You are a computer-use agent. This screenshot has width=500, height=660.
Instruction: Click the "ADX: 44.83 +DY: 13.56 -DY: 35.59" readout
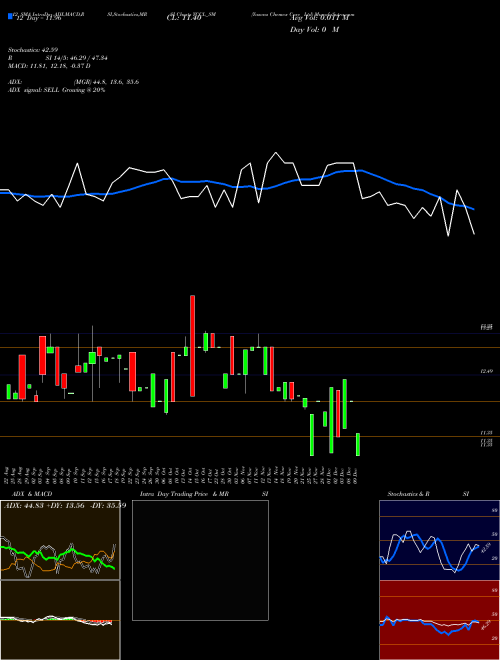click(x=65, y=505)
